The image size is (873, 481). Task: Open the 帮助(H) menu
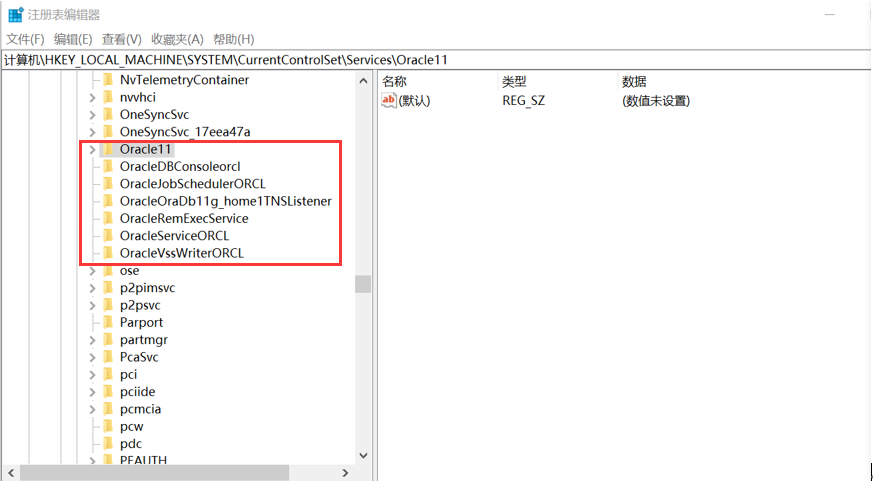pyautogui.click(x=234, y=40)
